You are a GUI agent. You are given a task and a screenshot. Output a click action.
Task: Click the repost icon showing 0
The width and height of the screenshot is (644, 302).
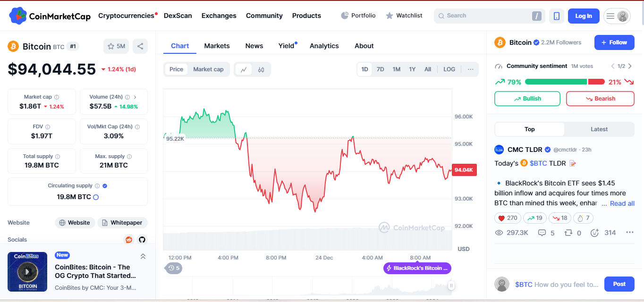[568, 233]
